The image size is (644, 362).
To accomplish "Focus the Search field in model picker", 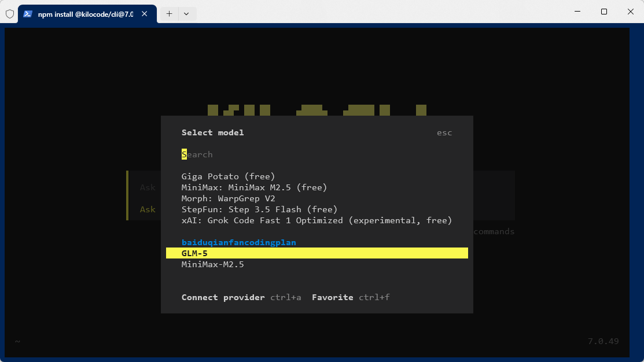I will [231, 154].
